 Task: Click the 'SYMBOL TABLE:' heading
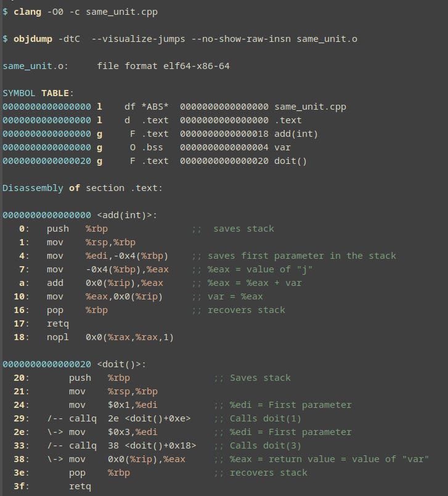tap(38, 93)
